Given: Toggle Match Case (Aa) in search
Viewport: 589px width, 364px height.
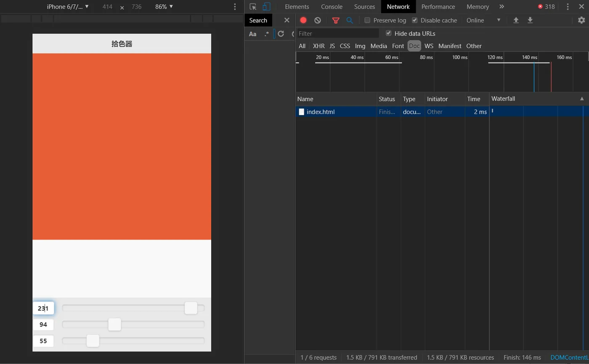Looking at the screenshot, I should [x=252, y=34].
